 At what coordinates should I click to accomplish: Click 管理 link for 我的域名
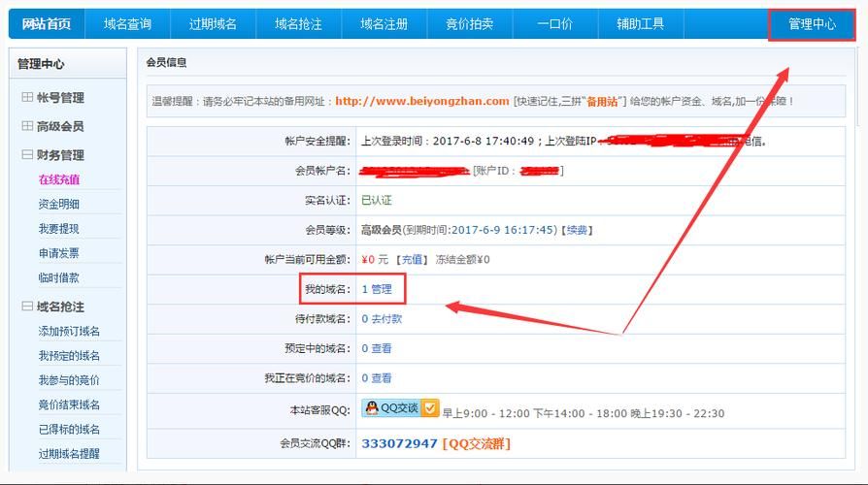click(x=382, y=289)
